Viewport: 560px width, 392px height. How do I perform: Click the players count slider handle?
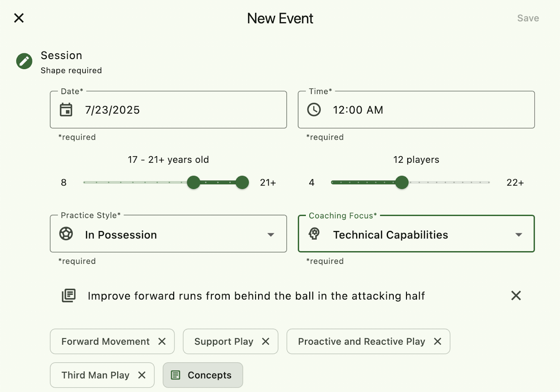[x=402, y=182]
